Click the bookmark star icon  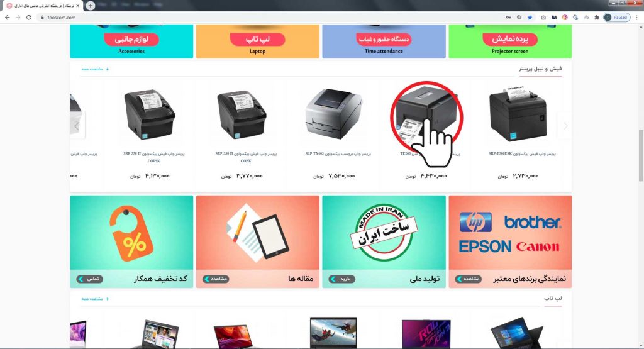(x=530, y=18)
